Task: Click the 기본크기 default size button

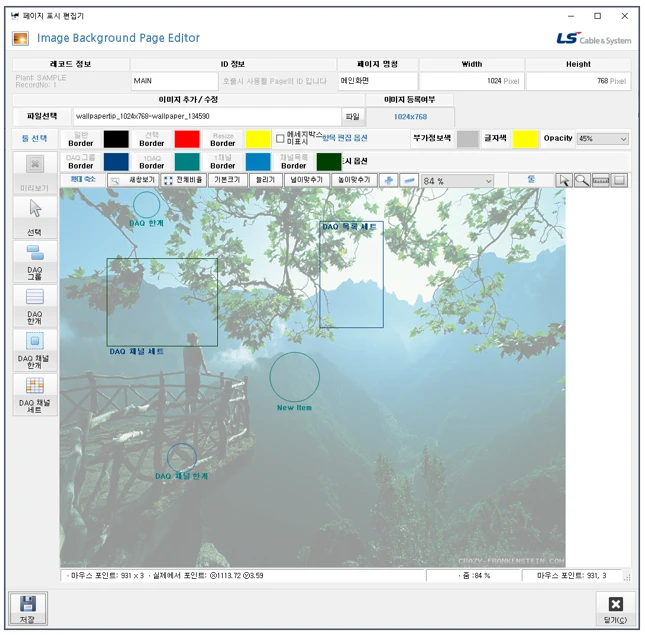Action: coord(227,180)
